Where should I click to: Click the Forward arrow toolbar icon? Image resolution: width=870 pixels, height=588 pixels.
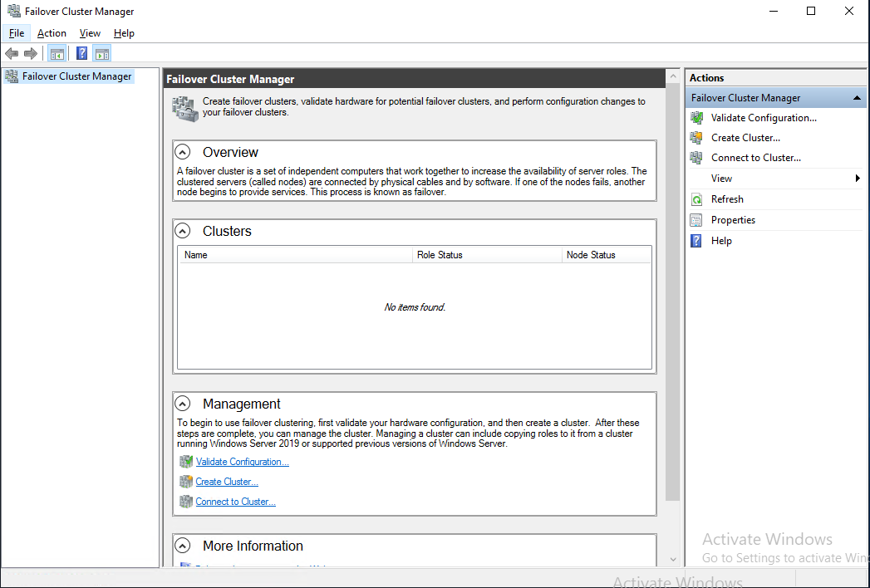pos(31,54)
